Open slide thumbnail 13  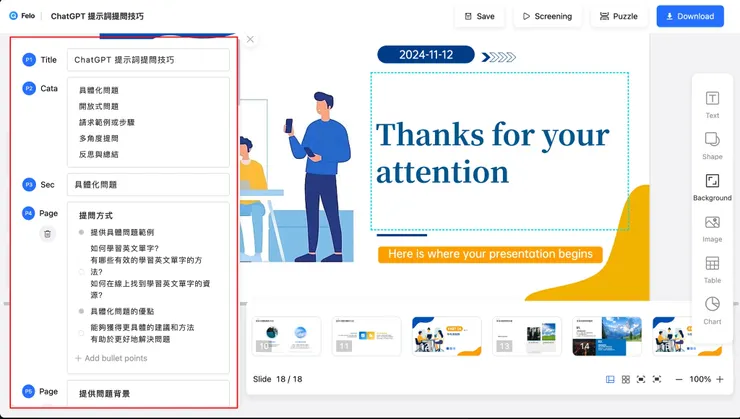point(527,336)
